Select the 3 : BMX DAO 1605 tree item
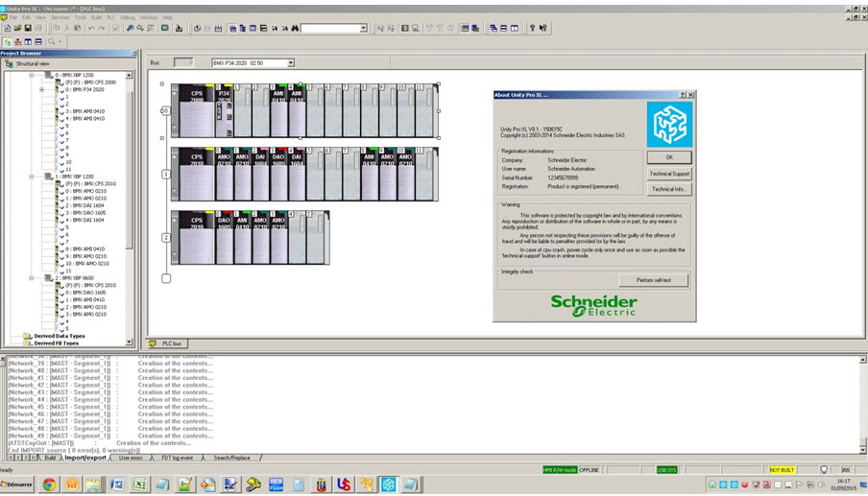This screenshot has height=496, width=868. tap(85, 213)
